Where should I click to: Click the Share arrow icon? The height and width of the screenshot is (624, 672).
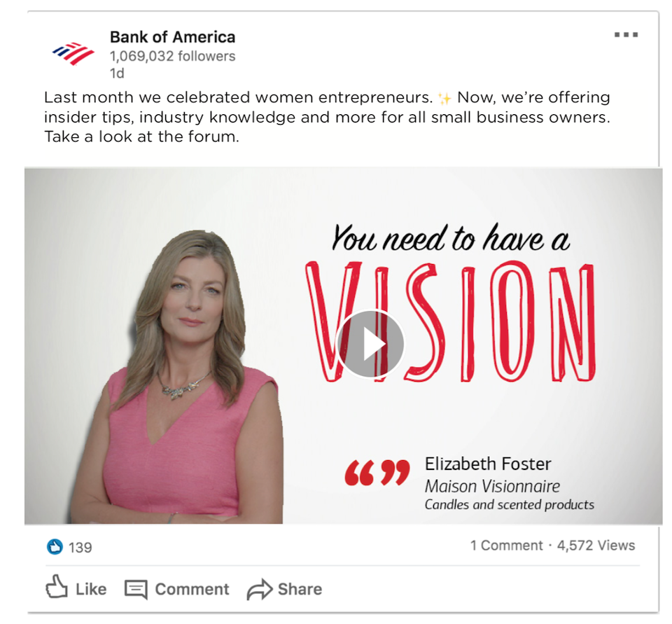[260, 589]
